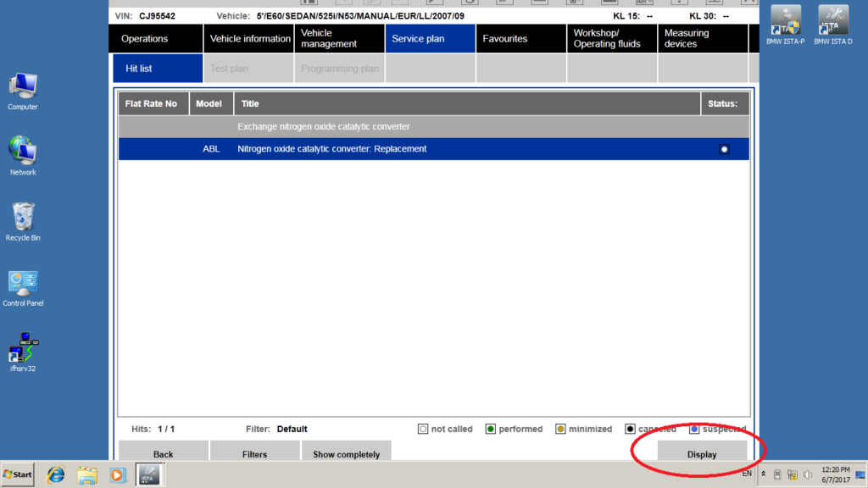Viewport: 868px width, 488px height.
Task: Open the network tray icon with warning
Action: (x=793, y=474)
